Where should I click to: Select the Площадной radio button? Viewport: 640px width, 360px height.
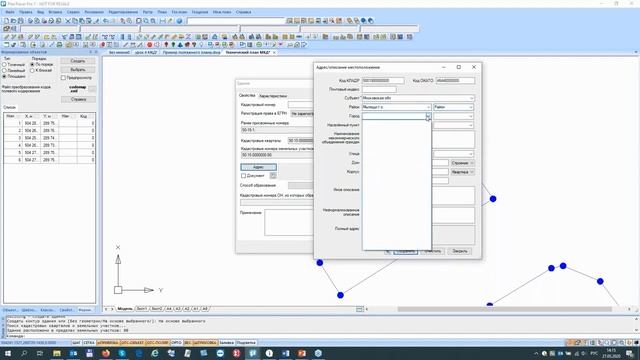click(x=4, y=76)
